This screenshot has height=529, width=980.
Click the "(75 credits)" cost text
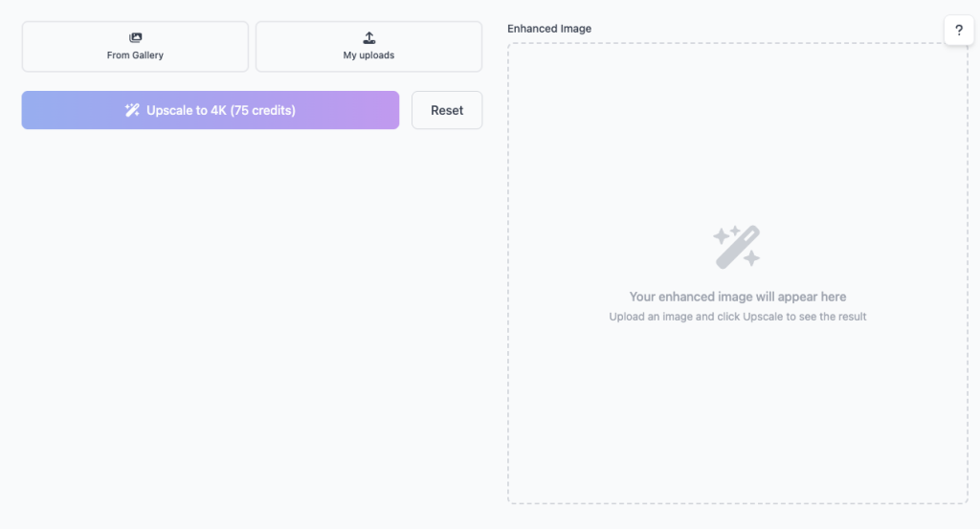pyautogui.click(x=263, y=110)
